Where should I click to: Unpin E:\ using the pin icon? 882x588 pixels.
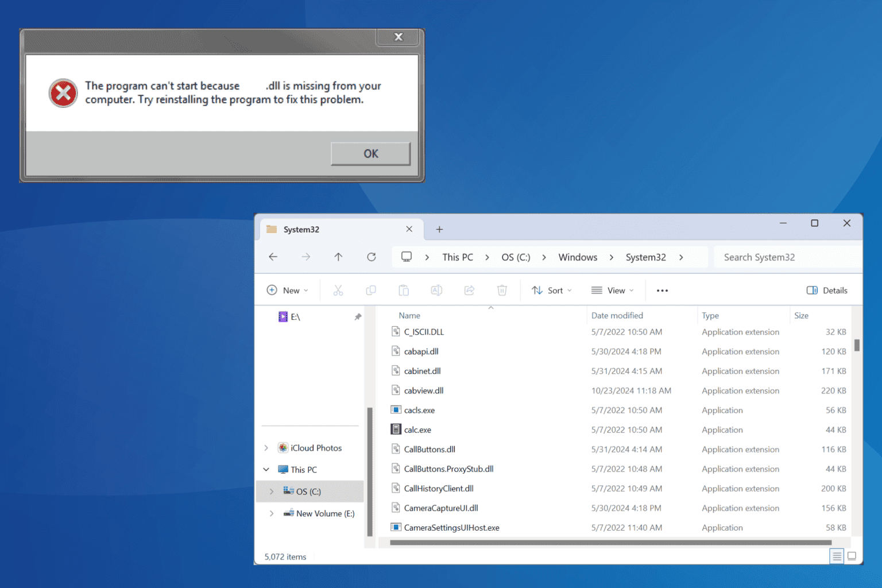358,317
